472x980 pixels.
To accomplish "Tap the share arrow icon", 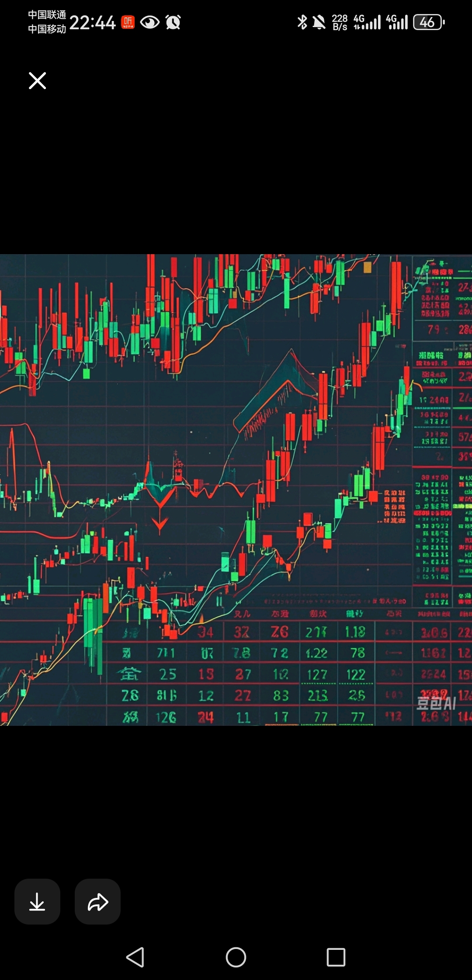I will tap(97, 902).
